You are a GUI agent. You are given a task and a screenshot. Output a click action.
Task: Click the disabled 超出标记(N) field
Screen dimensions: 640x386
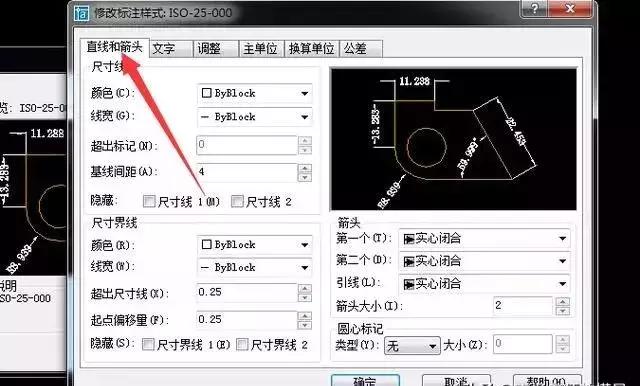coord(247,145)
